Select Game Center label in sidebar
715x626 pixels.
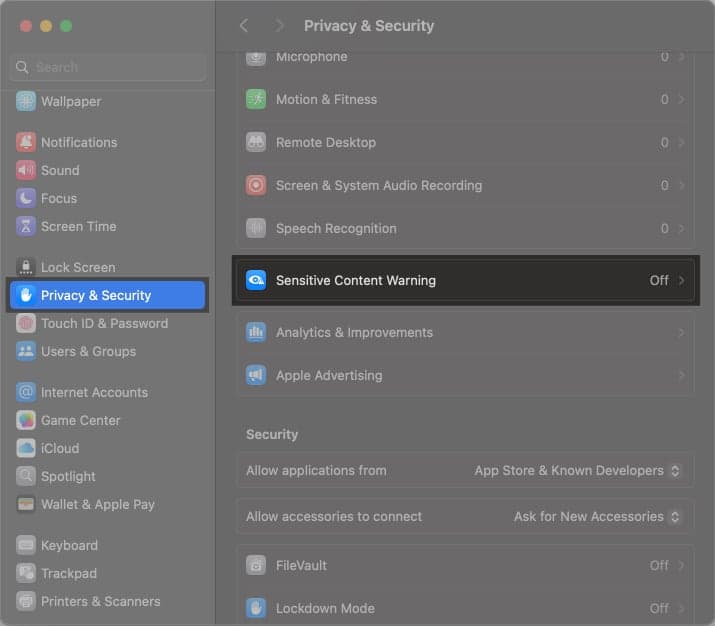coord(81,420)
